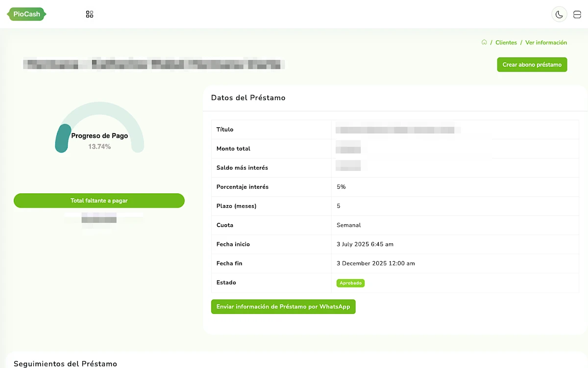Click the PioCash logo
588x368 pixels.
pyautogui.click(x=27, y=14)
